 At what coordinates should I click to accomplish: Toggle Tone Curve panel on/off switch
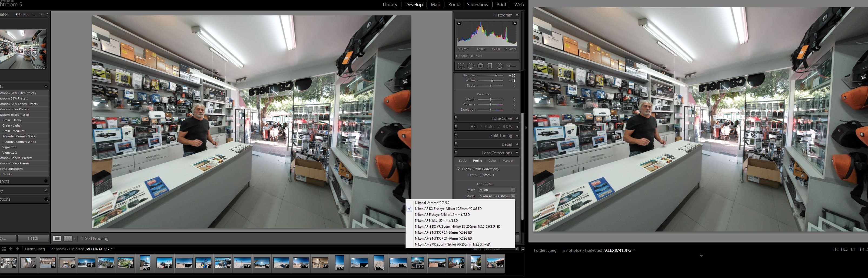pyautogui.click(x=456, y=118)
